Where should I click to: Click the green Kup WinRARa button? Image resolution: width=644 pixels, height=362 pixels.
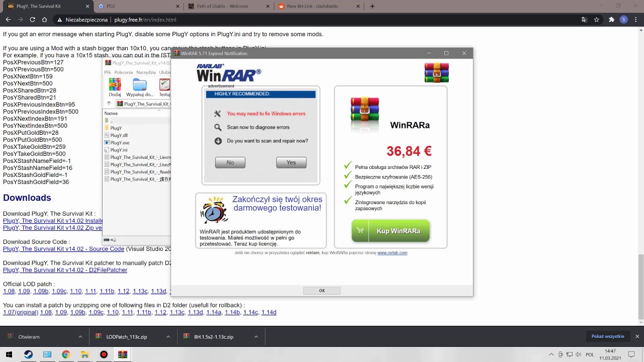pos(391,231)
